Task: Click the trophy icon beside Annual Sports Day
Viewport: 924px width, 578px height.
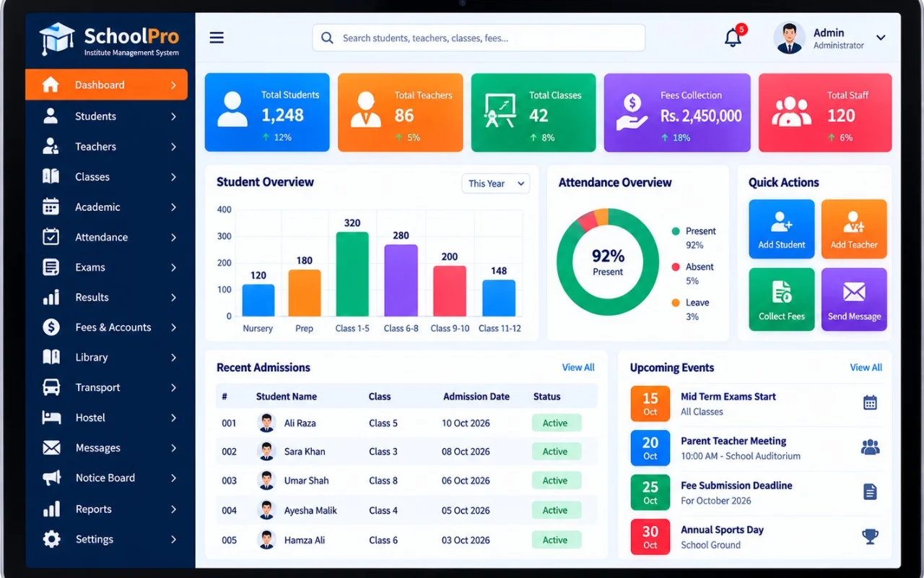Action: click(870, 536)
